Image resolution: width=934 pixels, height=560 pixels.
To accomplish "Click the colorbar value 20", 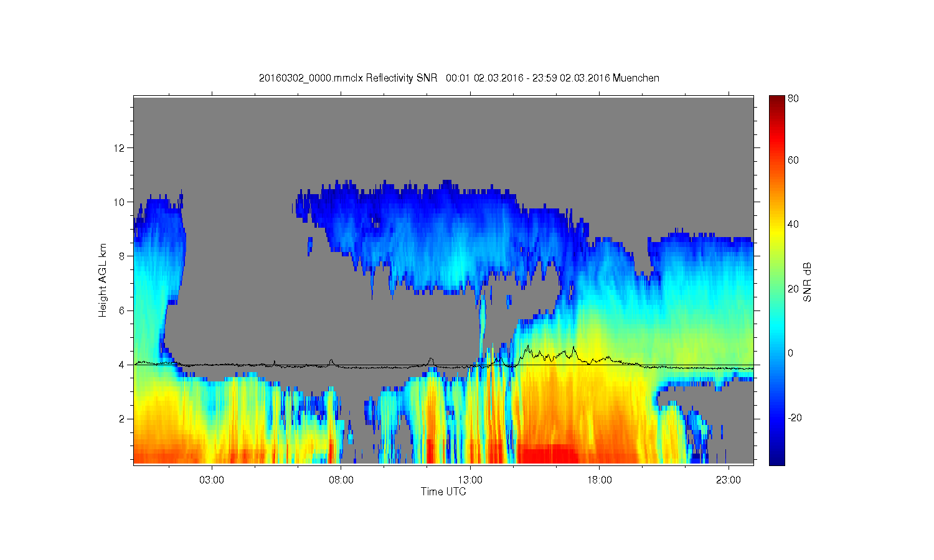I will pos(793,289).
